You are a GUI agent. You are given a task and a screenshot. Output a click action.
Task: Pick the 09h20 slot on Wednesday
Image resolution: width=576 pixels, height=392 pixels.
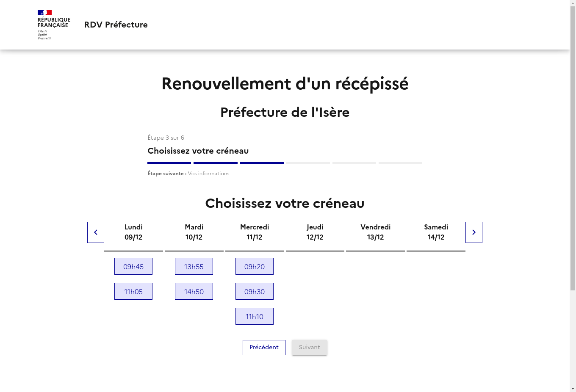255,266
